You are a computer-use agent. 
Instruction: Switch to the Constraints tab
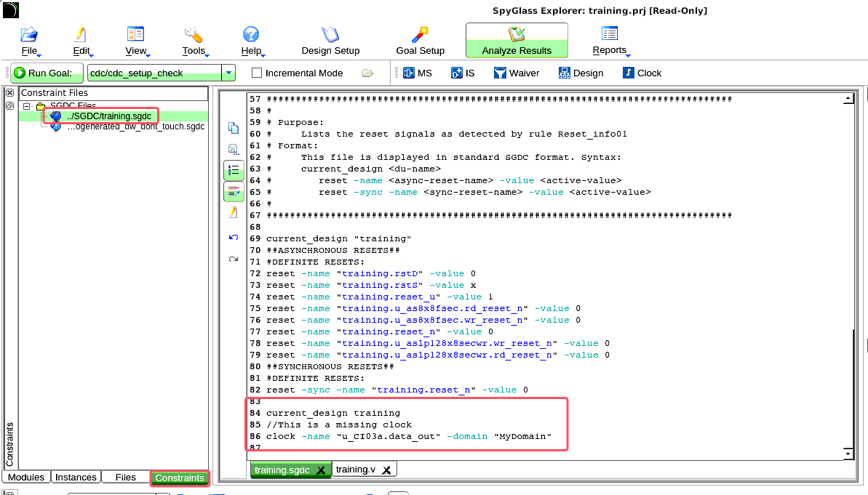pos(180,478)
